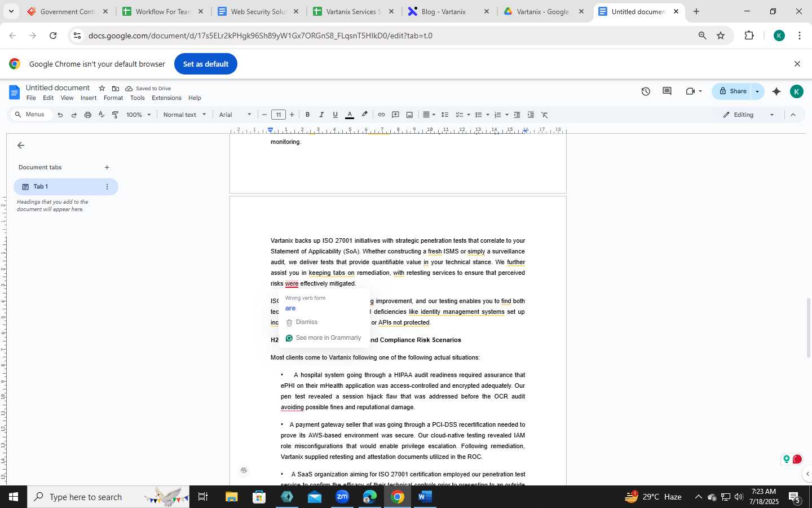Screen dimensions: 812x508
Task: Toggle underline formatting
Action: (335, 115)
